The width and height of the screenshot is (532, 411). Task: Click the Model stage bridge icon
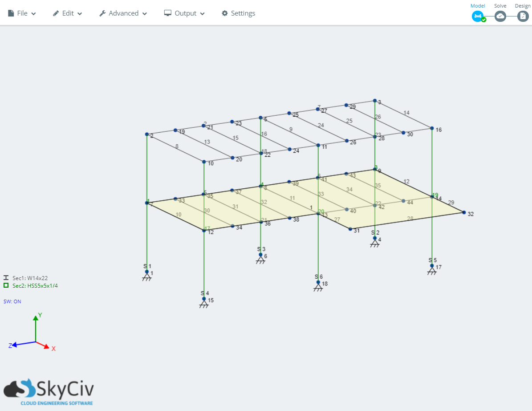(x=478, y=16)
